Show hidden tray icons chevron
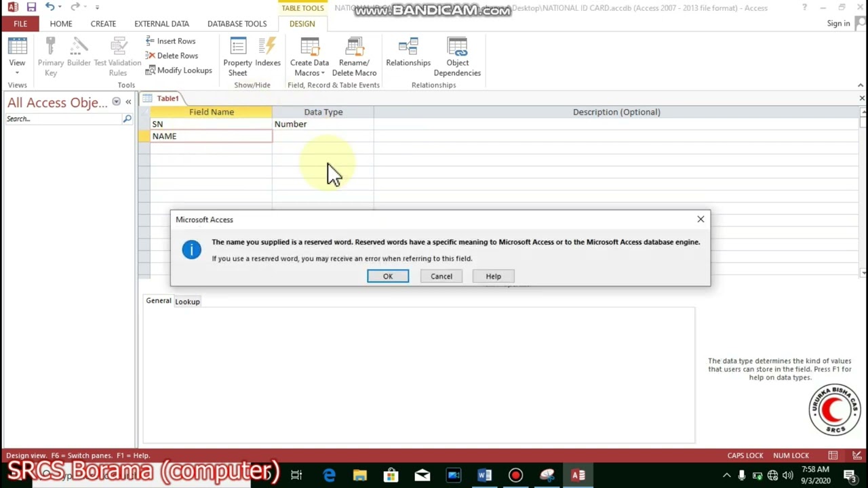This screenshot has width=868, height=488. pos(727,476)
